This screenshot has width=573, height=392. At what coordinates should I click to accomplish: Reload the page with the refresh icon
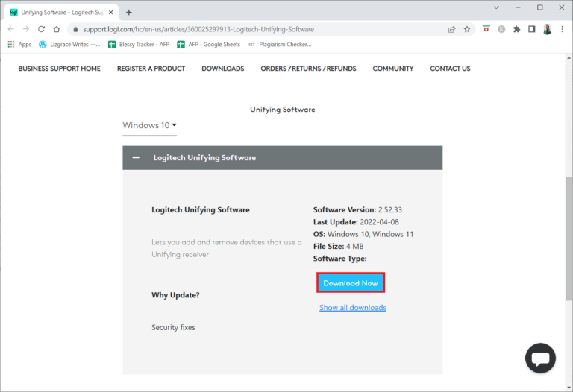pyautogui.click(x=41, y=29)
